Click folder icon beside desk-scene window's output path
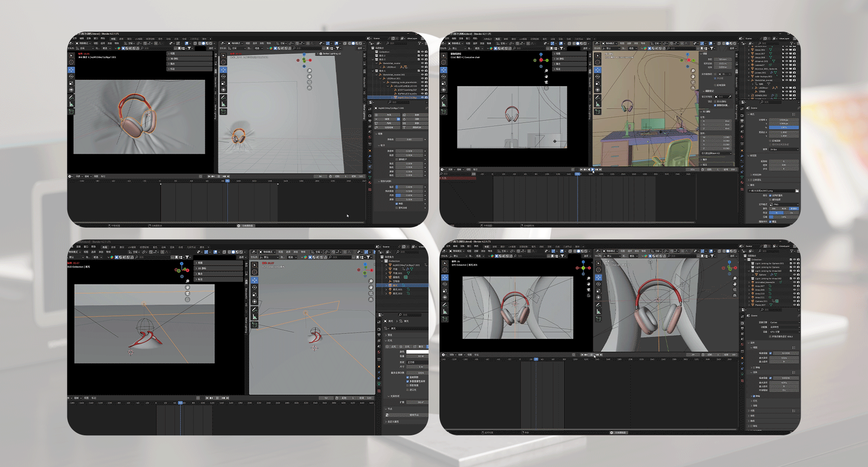868x467 pixels. [797, 191]
